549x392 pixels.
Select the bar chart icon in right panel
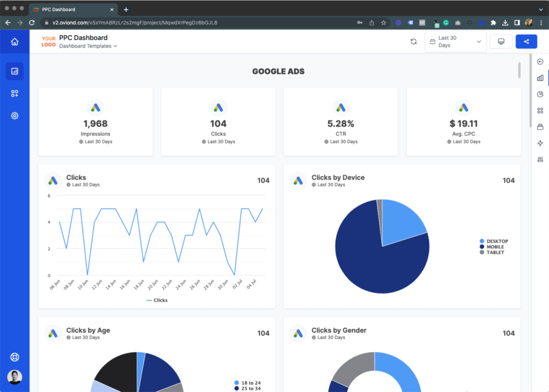(x=540, y=78)
